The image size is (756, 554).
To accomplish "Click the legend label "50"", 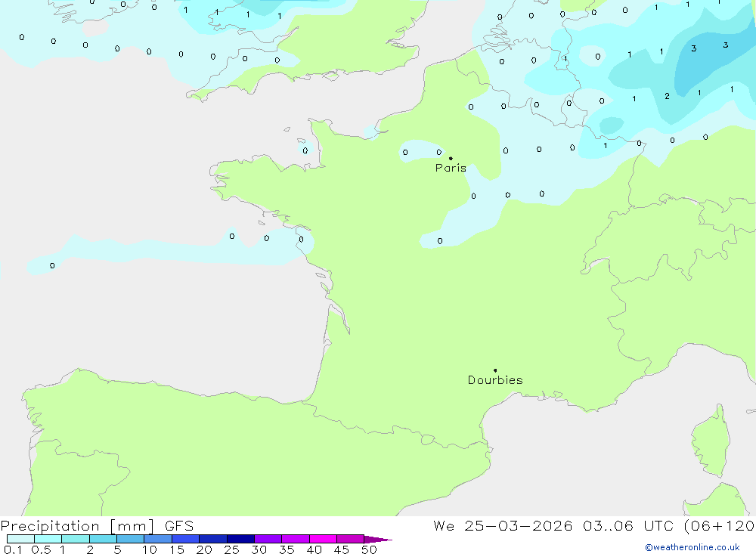I will pos(369,549).
